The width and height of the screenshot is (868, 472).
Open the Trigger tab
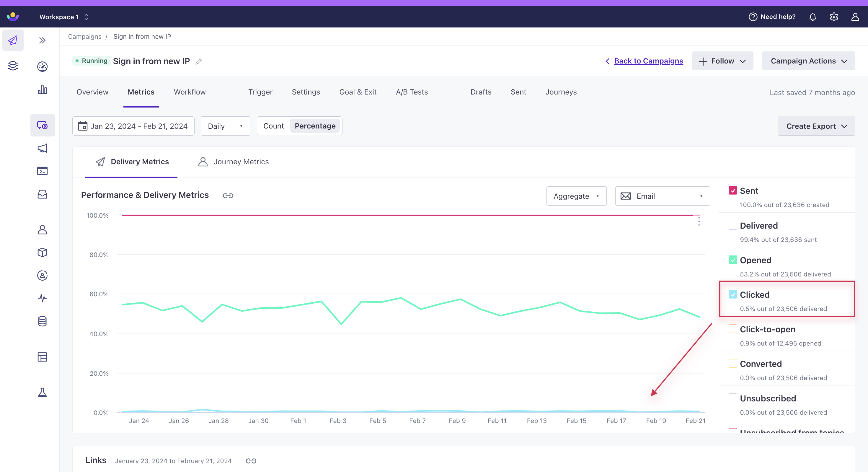point(260,92)
